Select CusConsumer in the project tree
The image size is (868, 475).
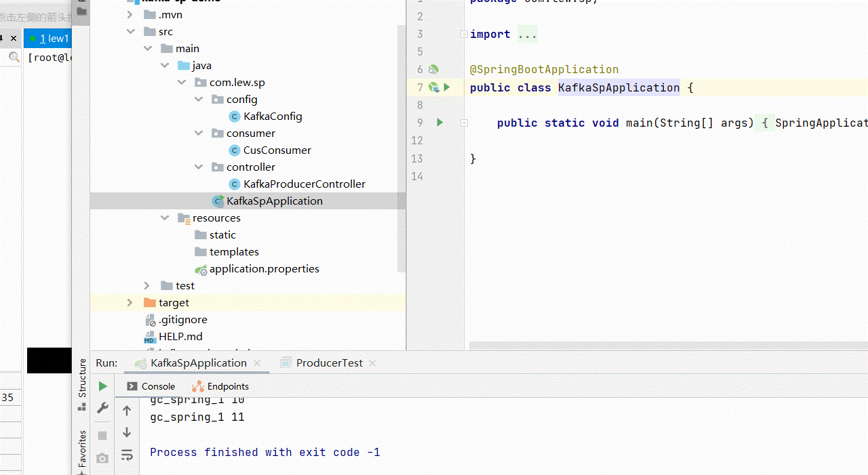coord(277,150)
